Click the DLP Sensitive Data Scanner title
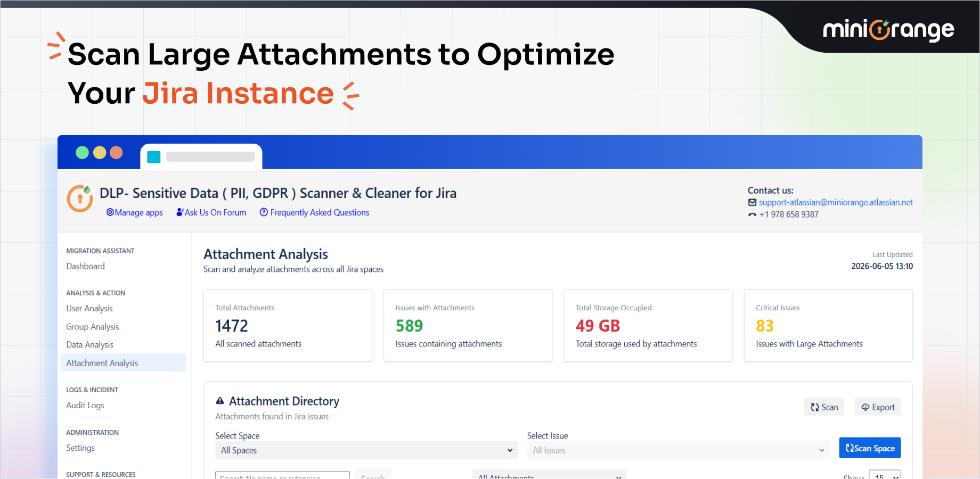Viewport: 980px width, 479px height. point(278,193)
